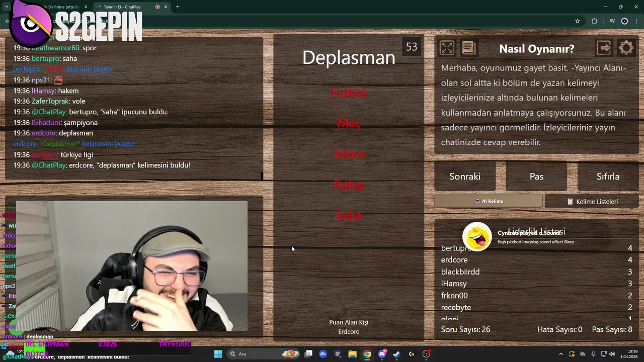Open the media control icon in browser toolbar

tap(612, 21)
